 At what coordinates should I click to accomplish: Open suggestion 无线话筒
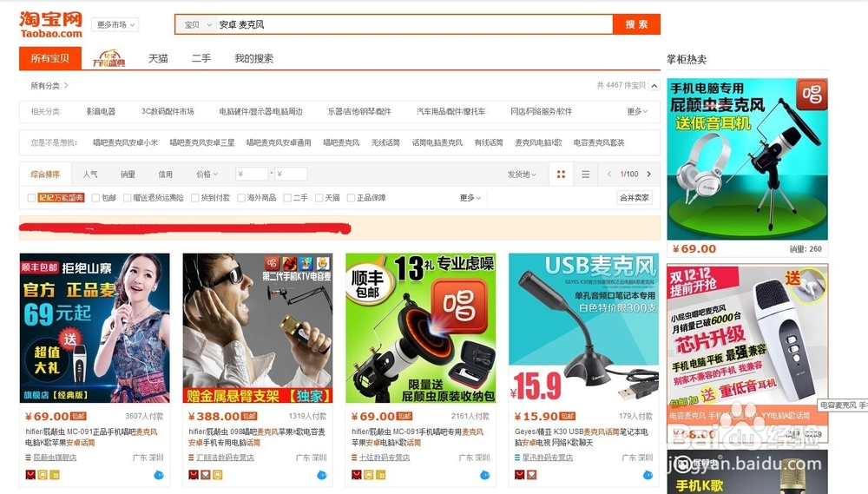[385, 142]
